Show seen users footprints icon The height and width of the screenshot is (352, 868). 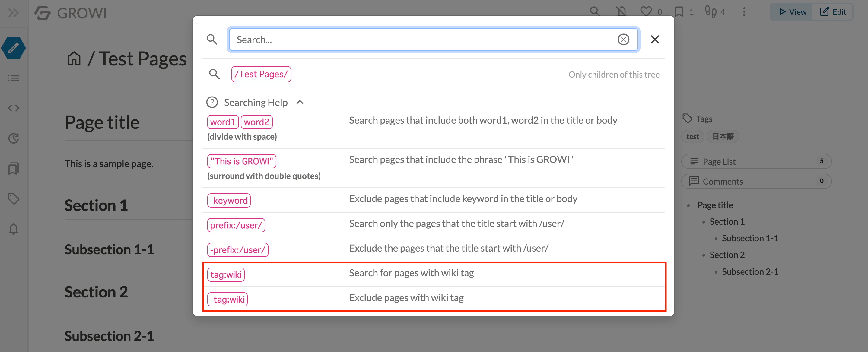[711, 12]
